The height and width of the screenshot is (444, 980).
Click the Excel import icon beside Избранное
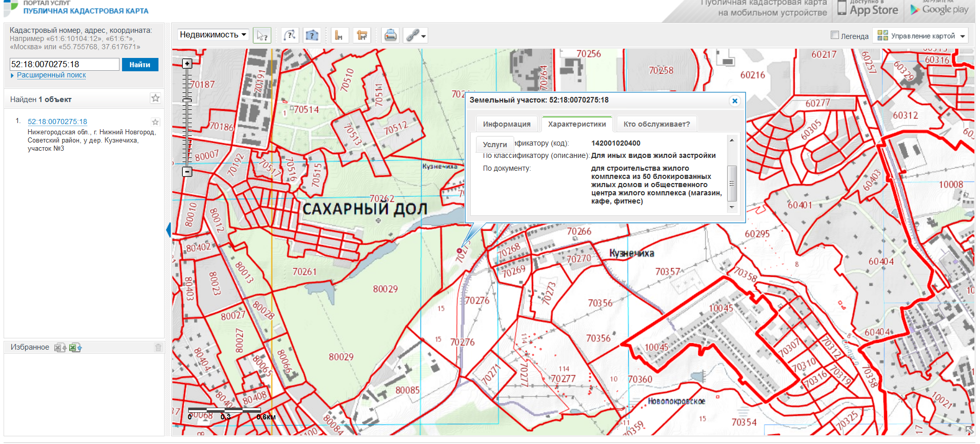pyautogui.click(x=60, y=348)
